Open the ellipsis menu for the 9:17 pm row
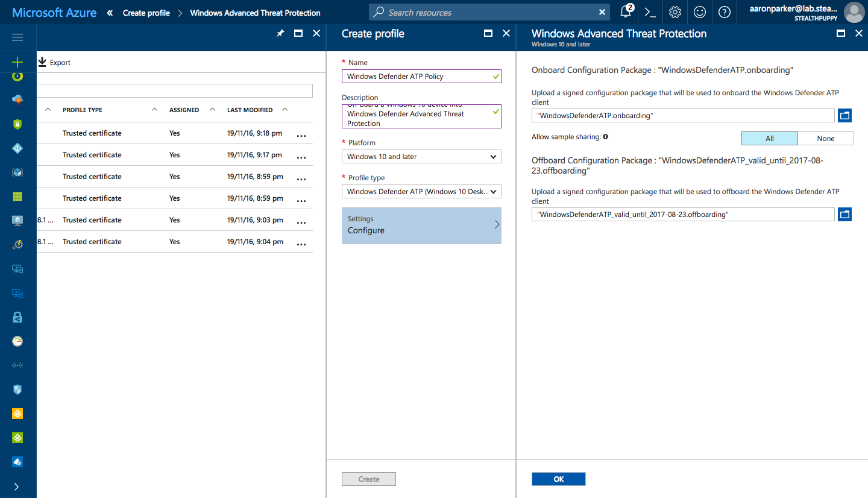The height and width of the screenshot is (498, 868). click(301, 157)
